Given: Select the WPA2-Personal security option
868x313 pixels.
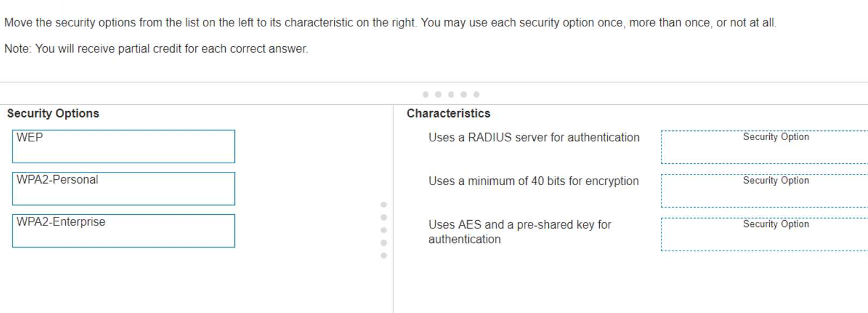Looking at the screenshot, I should pyautogui.click(x=123, y=188).
